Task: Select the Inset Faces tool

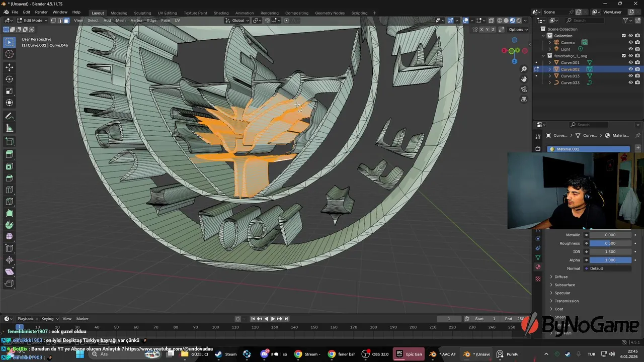Action: click(9, 166)
